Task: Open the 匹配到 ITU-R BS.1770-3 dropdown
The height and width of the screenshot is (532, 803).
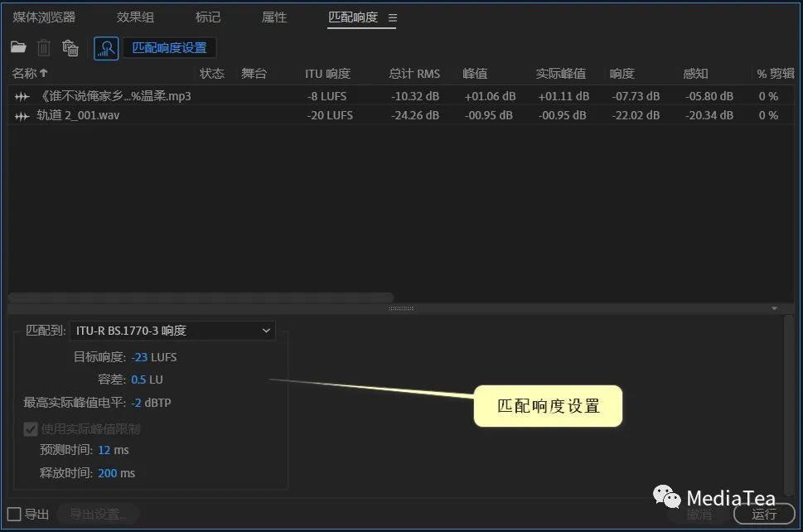Action: (x=172, y=331)
